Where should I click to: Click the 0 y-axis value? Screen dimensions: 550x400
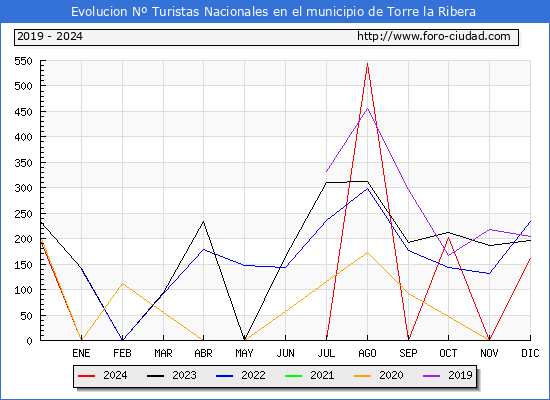point(29,341)
